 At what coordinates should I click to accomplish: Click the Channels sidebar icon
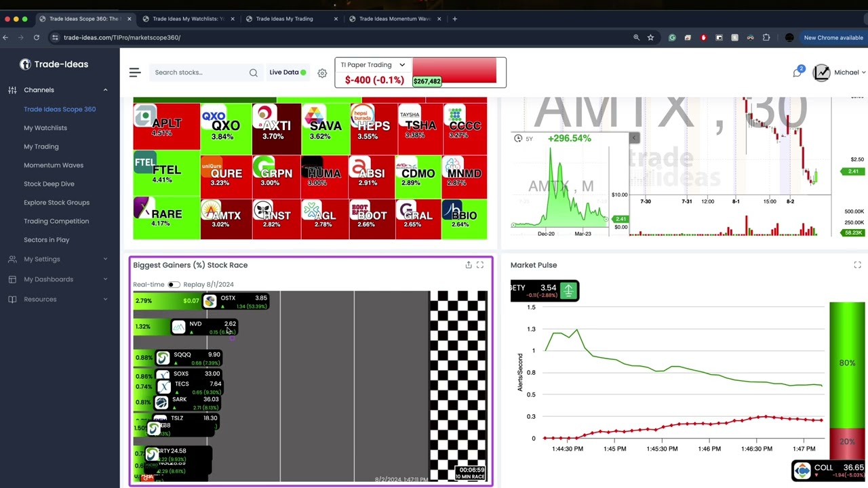click(x=12, y=90)
